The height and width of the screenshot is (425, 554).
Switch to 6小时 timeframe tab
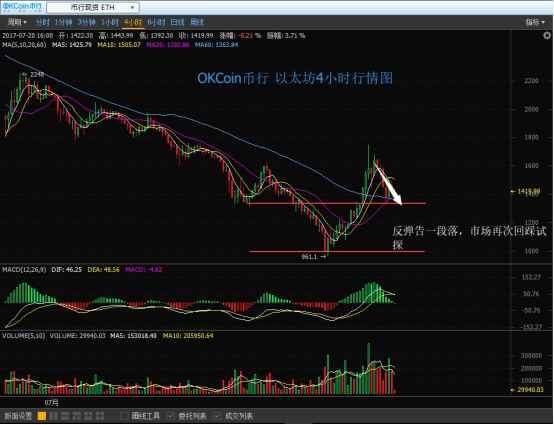pyautogui.click(x=156, y=22)
